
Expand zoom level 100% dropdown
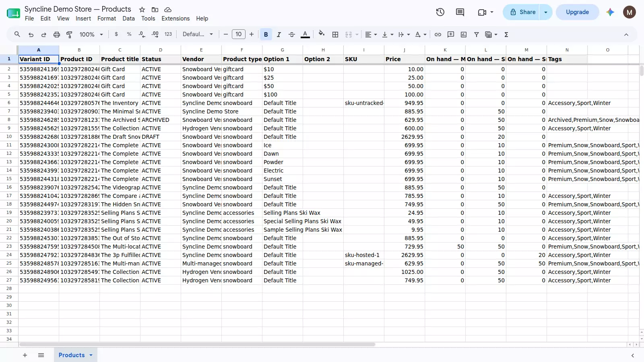click(x=91, y=35)
